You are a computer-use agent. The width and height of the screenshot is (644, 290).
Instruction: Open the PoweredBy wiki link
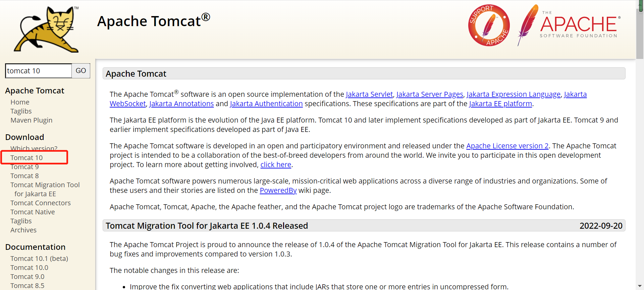[278, 191]
